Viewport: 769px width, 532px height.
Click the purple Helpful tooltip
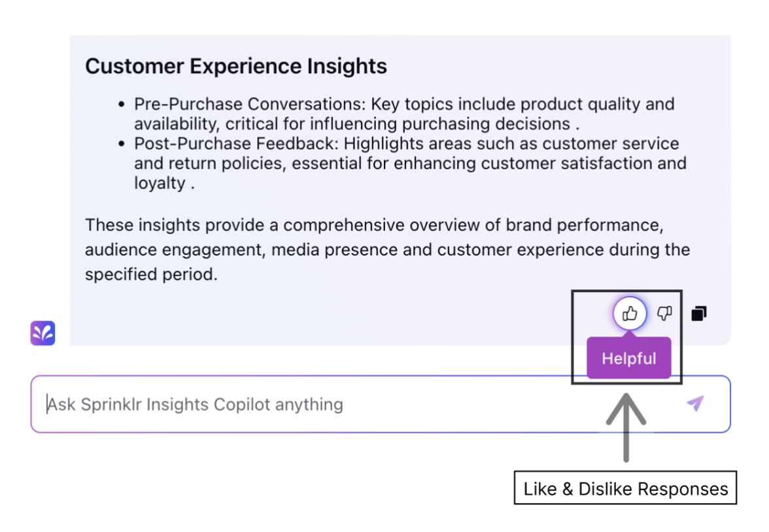coord(629,358)
